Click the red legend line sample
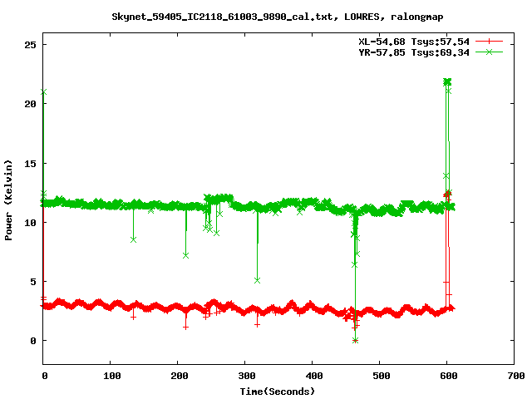 tap(489, 42)
